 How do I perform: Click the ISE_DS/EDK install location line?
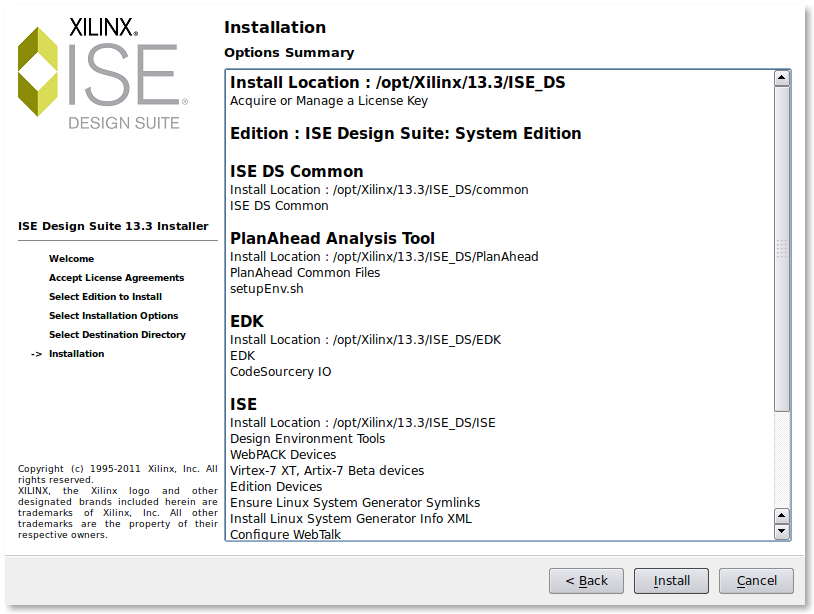[x=365, y=340]
